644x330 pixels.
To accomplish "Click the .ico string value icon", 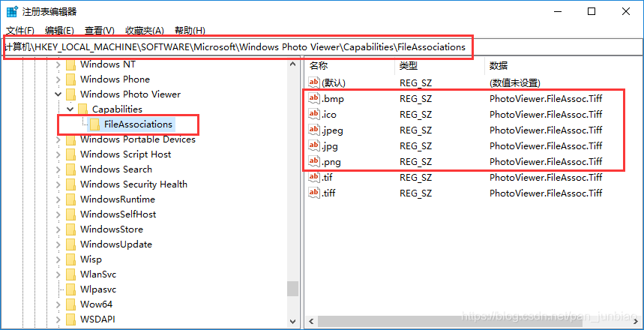I will [314, 114].
